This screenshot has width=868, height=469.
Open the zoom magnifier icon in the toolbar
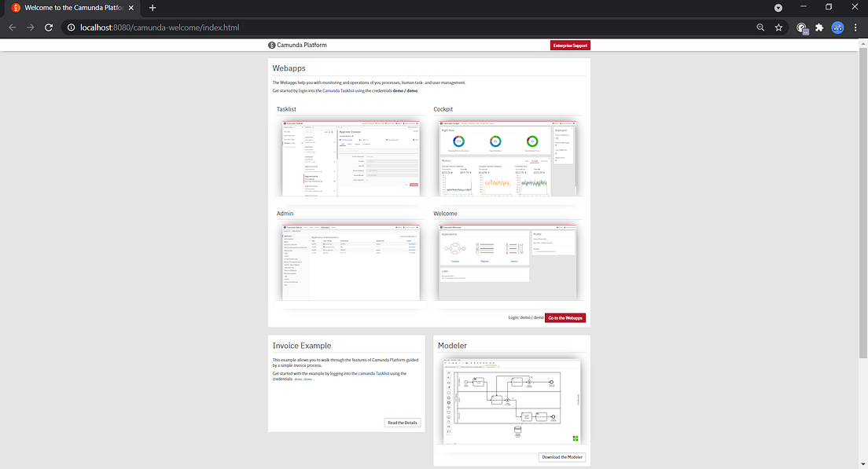point(759,27)
